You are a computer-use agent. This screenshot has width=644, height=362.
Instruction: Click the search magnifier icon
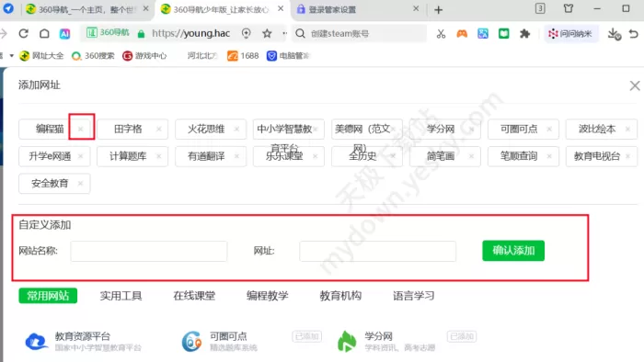tap(300, 34)
